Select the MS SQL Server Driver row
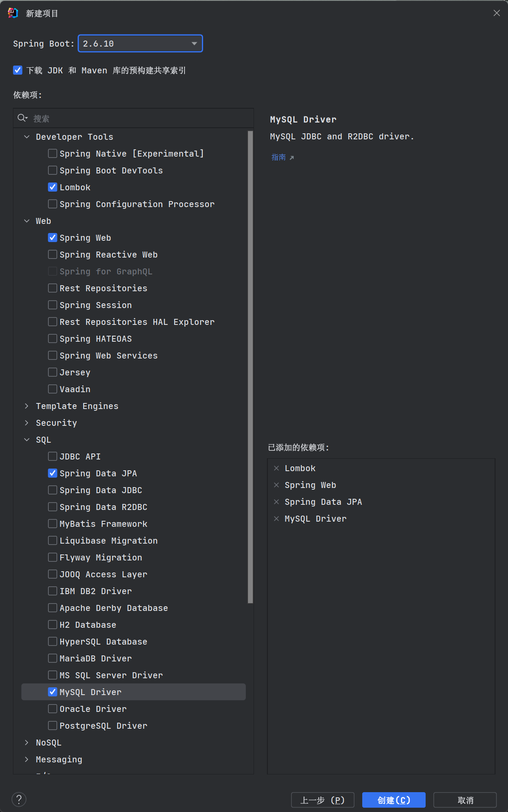 click(x=133, y=675)
